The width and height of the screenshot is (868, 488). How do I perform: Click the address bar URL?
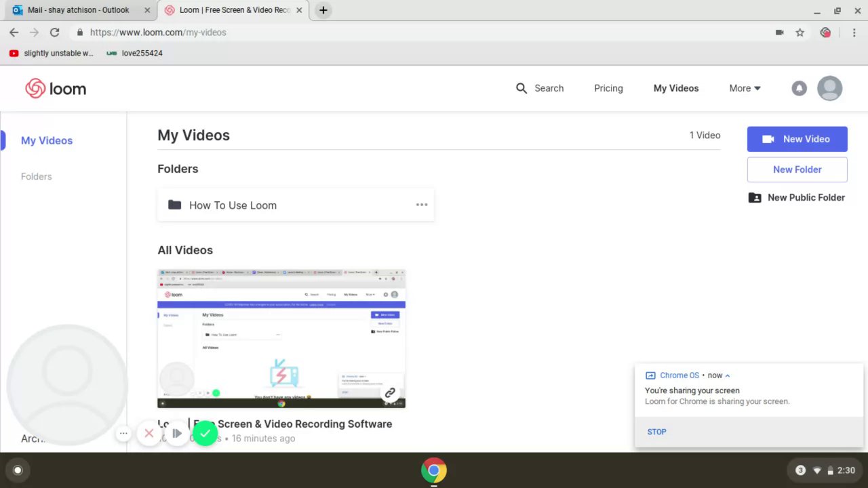pos(158,33)
